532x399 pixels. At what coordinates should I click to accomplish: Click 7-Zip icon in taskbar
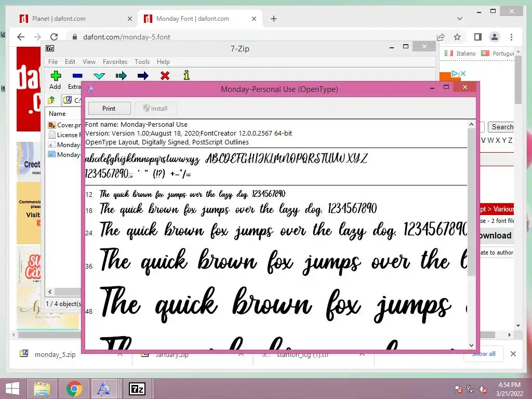pyautogui.click(x=137, y=389)
